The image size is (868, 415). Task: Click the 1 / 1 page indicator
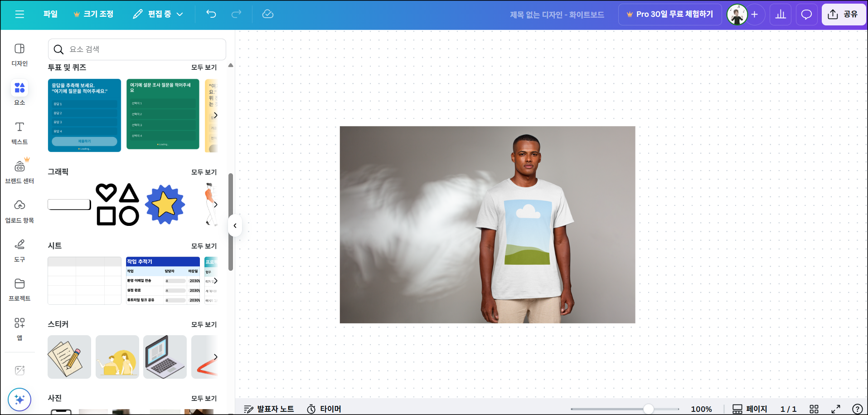point(788,409)
